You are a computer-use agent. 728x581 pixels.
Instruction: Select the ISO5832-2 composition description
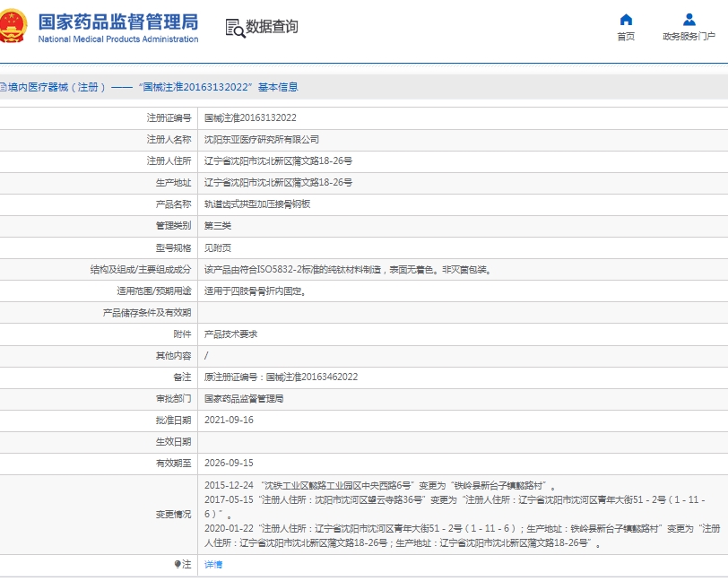click(x=348, y=269)
